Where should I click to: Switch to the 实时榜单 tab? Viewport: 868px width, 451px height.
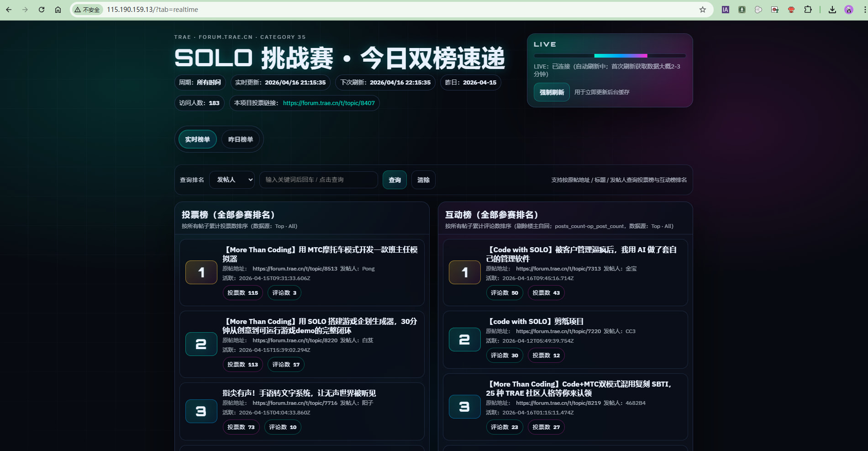(x=197, y=139)
